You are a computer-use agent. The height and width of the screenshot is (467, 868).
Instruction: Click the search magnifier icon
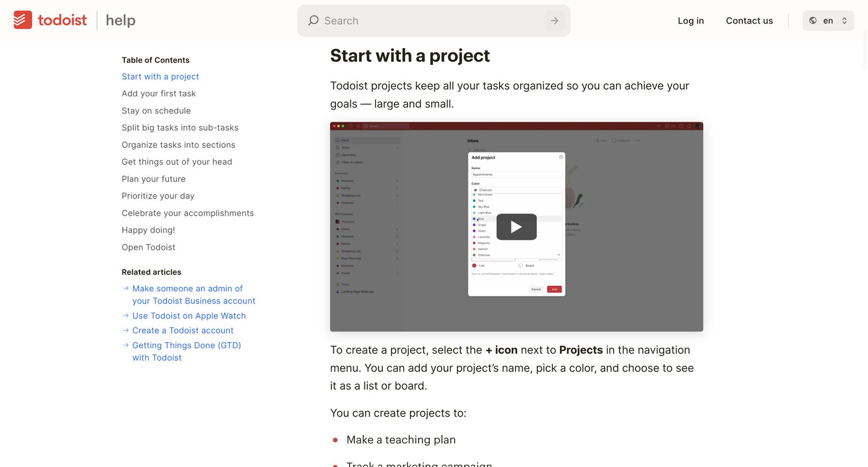[313, 21]
